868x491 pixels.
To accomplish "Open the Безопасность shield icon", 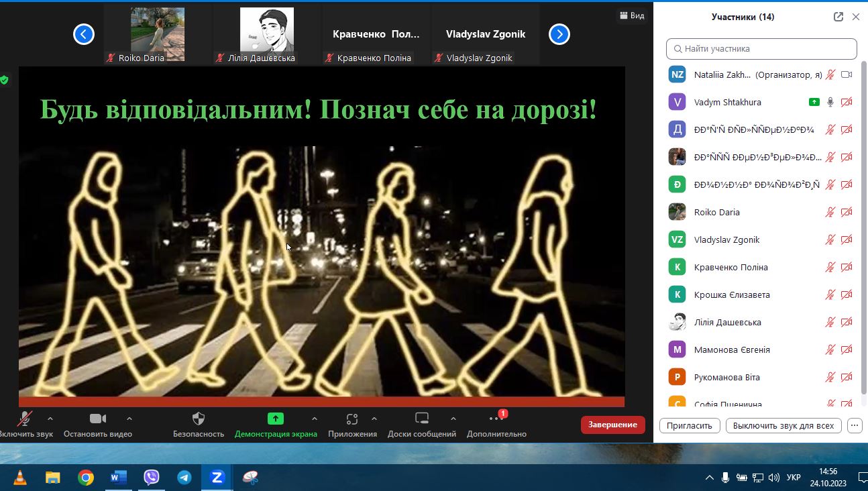I will 199,419.
